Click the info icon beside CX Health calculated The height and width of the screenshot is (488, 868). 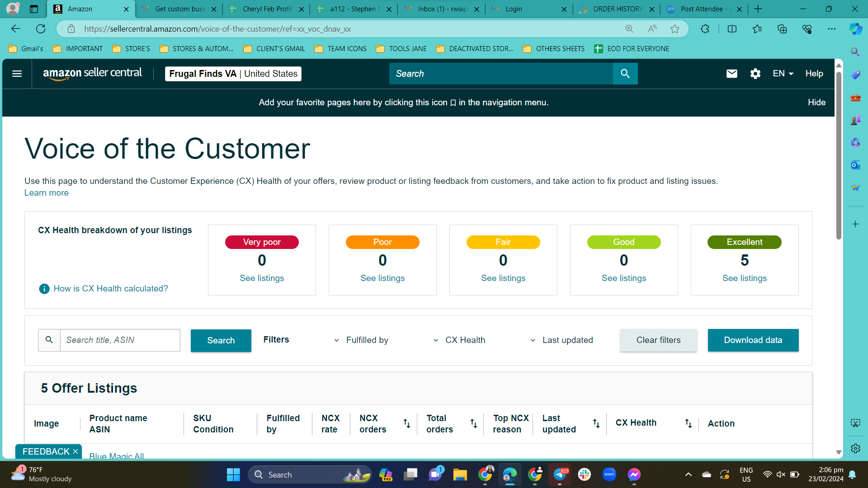[x=44, y=289]
